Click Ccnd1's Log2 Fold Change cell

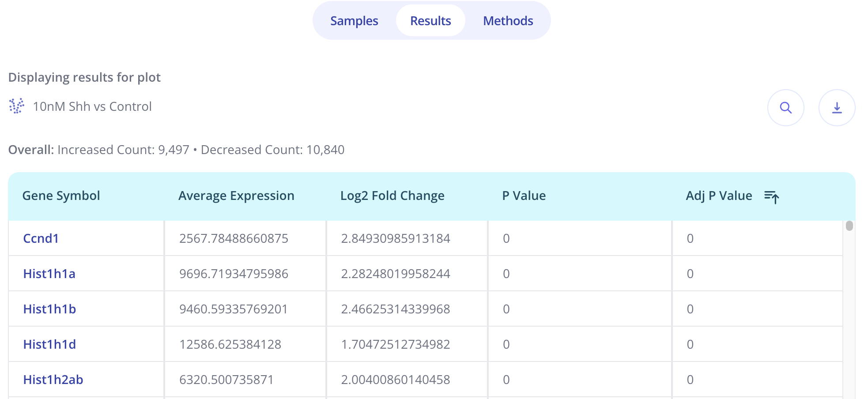(395, 238)
